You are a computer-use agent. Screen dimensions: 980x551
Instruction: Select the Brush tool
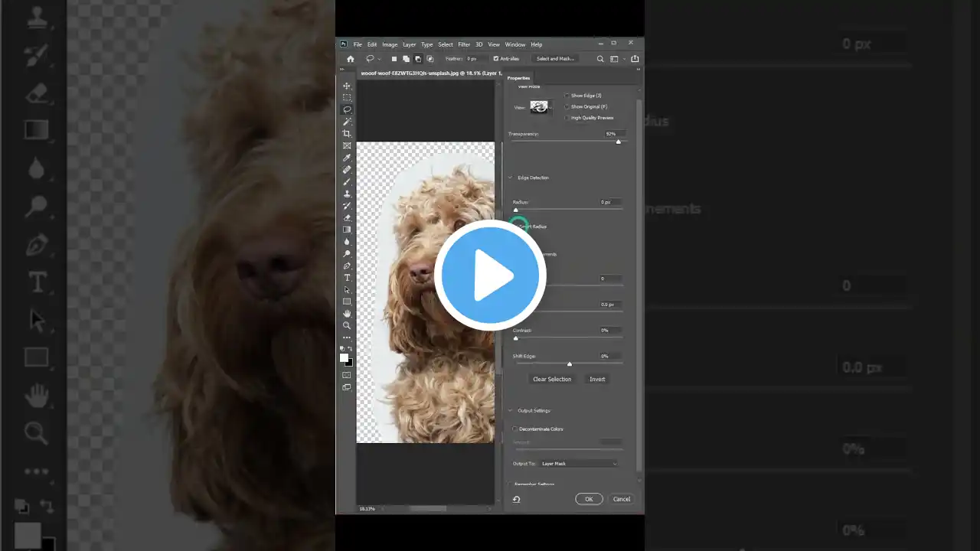click(347, 181)
